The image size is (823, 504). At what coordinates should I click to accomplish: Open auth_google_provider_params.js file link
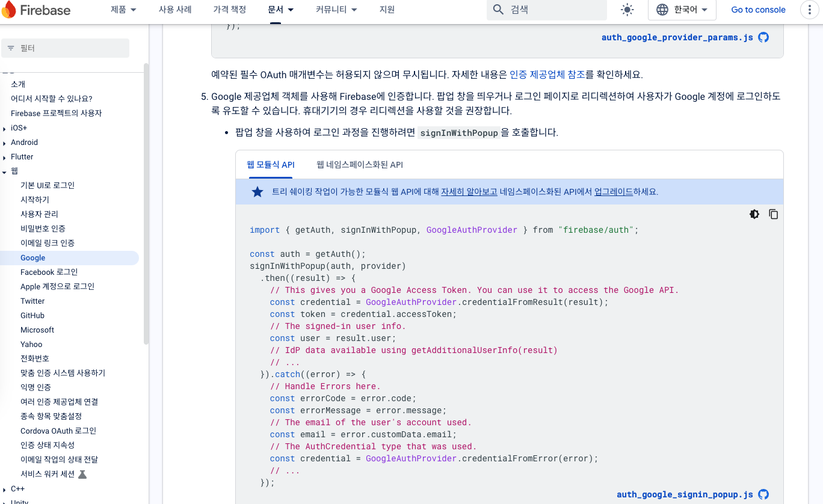(677, 37)
